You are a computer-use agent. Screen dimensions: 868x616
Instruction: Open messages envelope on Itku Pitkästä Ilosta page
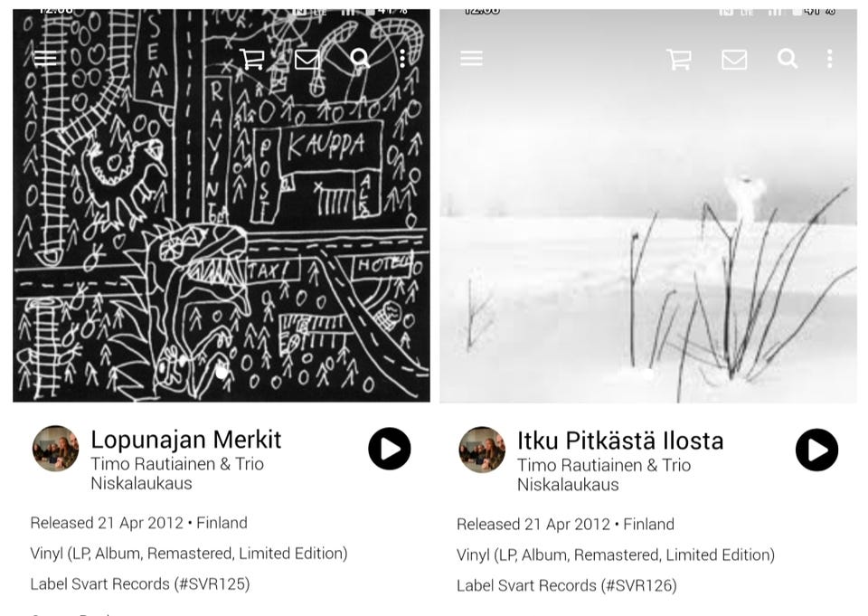(x=734, y=60)
